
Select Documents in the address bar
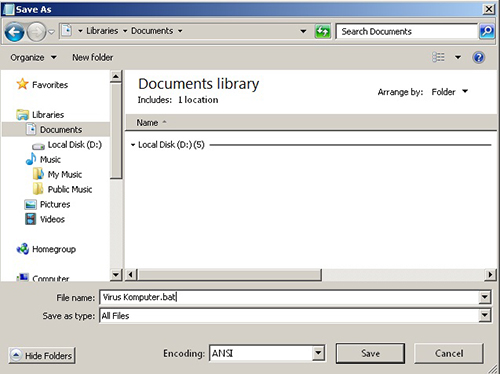pyautogui.click(x=152, y=31)
